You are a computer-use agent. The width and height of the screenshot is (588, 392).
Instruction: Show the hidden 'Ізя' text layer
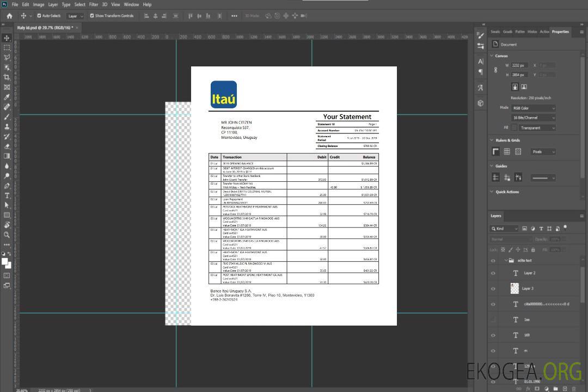coord(493,320)
